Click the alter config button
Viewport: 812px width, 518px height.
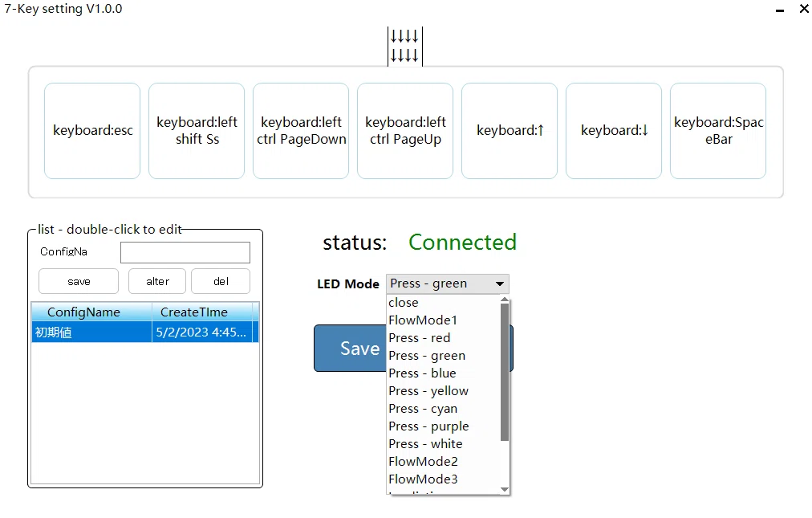point(157,281)
